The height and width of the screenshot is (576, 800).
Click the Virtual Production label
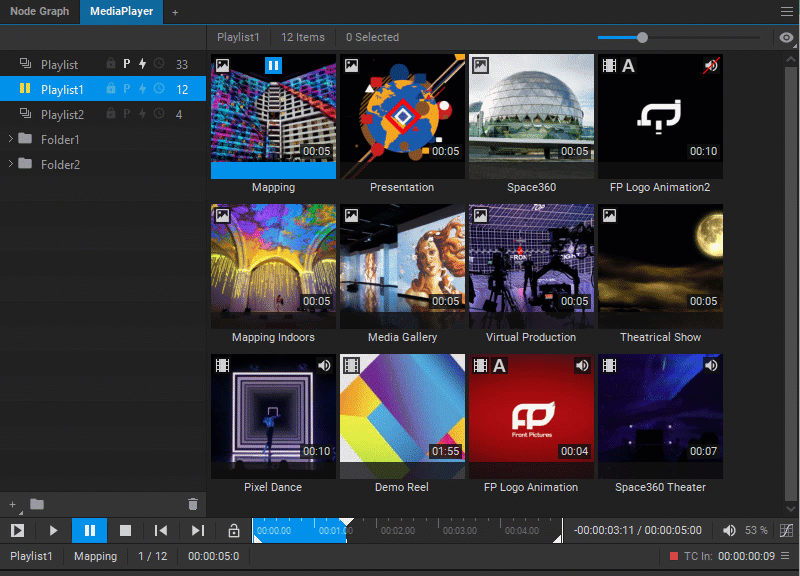pyautogui.click(x=531, y=337)
